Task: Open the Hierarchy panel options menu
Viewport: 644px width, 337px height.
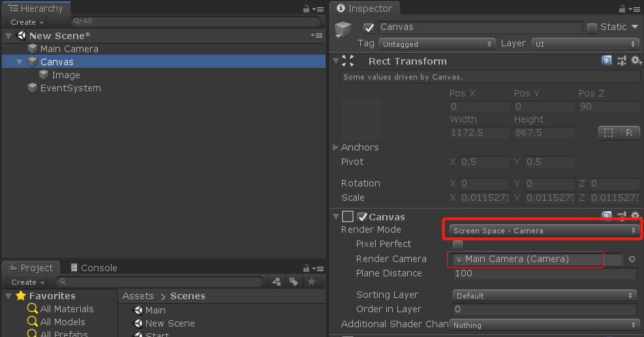Action: coord(318,8)
